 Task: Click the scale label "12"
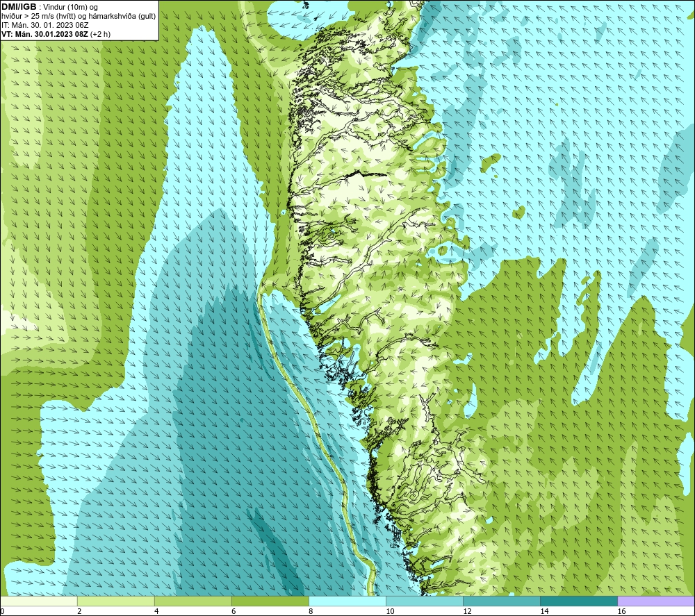pyautogui.click(x=467, y=611)
